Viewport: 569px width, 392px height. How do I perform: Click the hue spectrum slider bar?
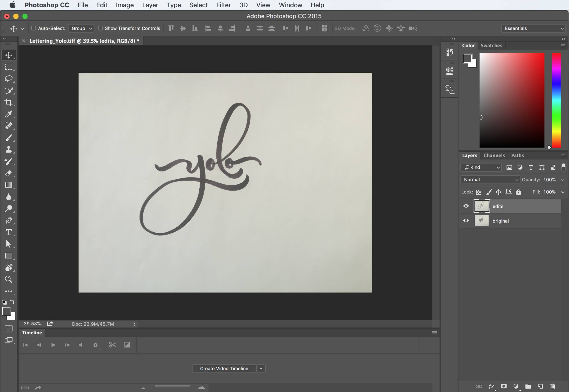click(556, 100)
